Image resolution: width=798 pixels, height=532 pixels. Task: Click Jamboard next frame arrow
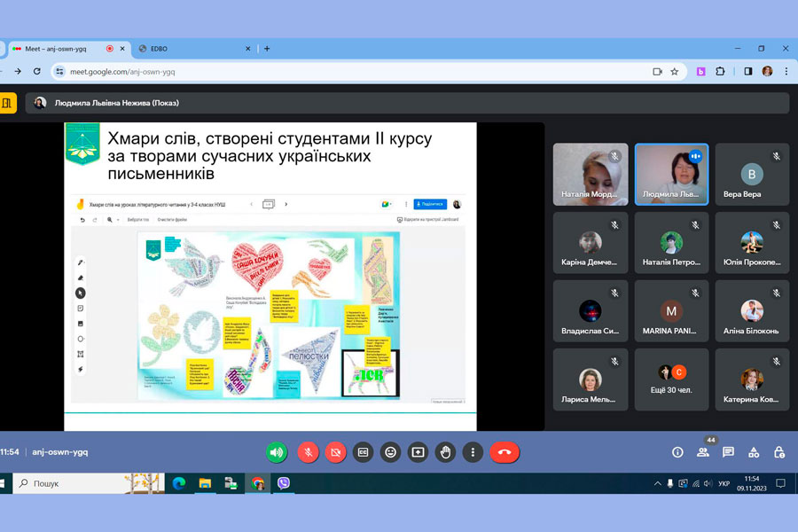(x=286, y=204)
